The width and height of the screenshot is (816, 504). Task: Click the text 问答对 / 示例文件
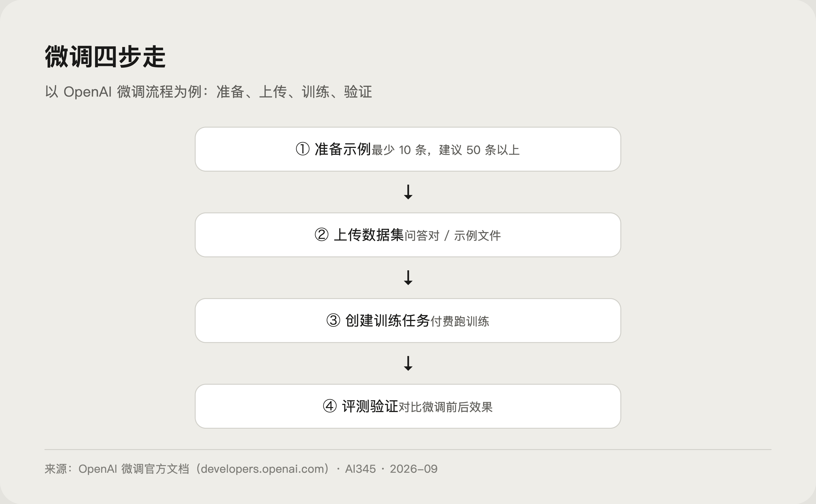pyautogui.click(x=453, y=236)
